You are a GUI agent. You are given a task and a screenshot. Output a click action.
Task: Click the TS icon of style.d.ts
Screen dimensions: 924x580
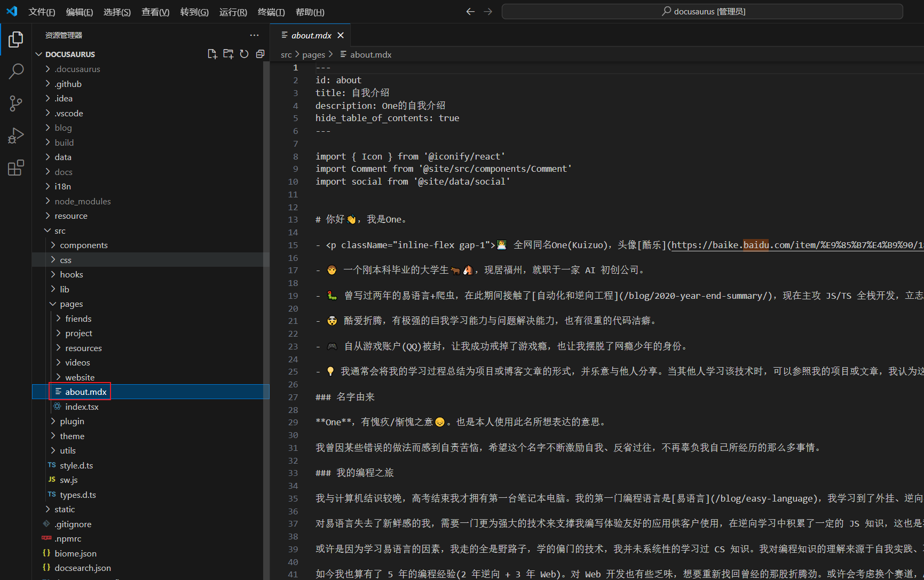52,465
